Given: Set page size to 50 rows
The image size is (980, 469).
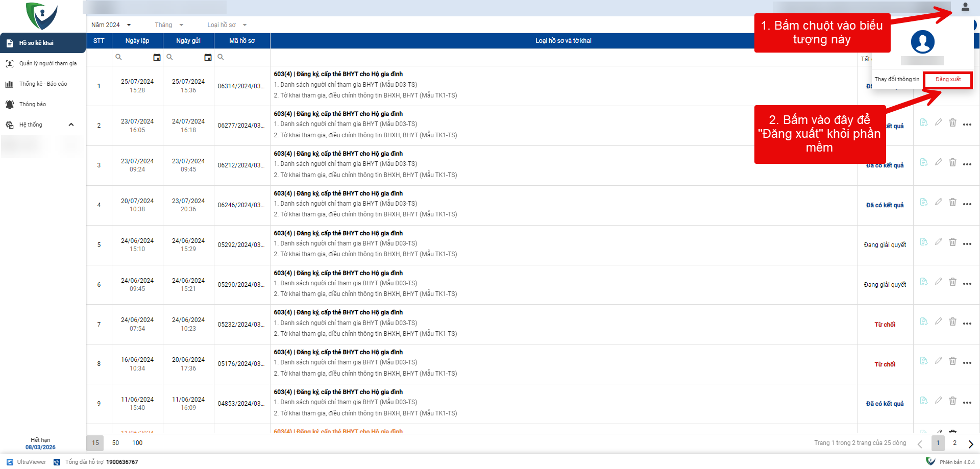Looking at the screenshot, I should click(115, 443).
